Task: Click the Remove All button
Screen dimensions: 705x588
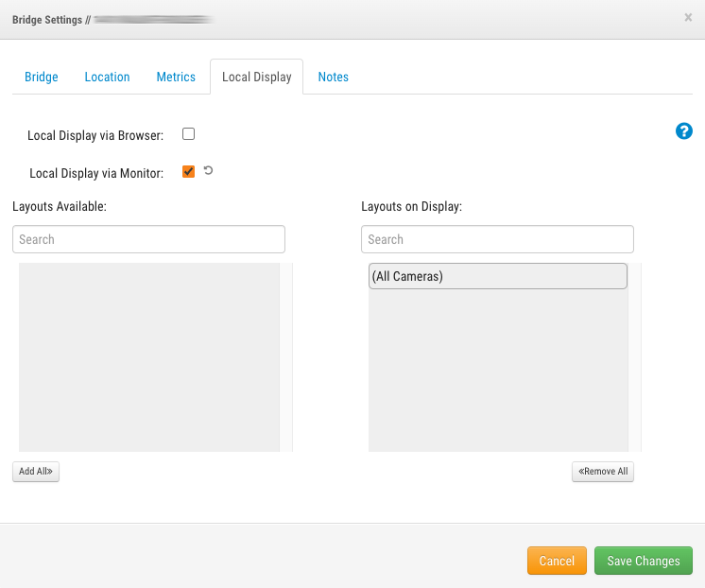Action: 603,472
